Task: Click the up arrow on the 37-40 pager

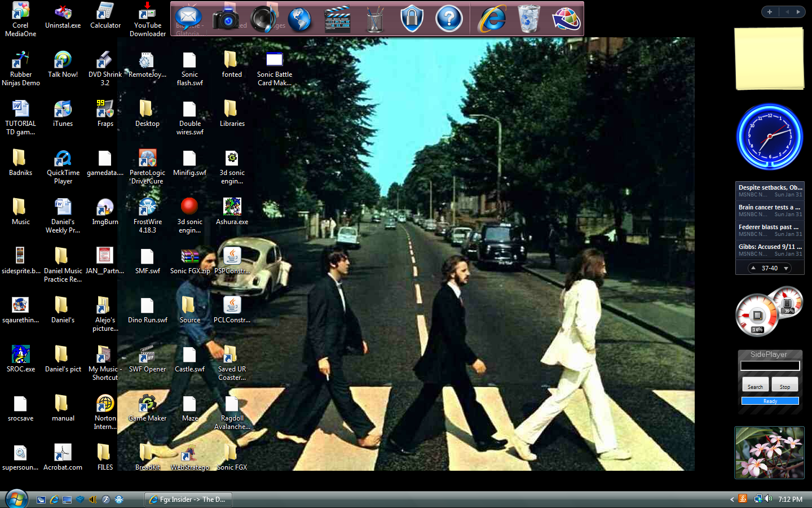Action: (752, 268)
